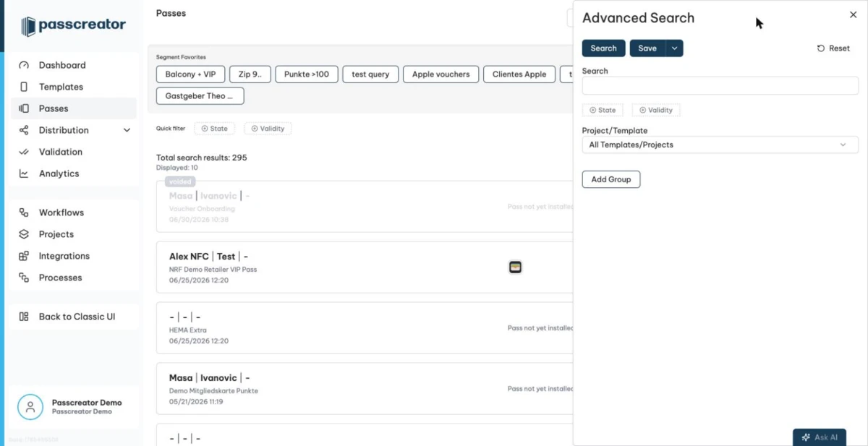Click the Integrations icon
Screen dimensions: 868x446
(24, 256)
